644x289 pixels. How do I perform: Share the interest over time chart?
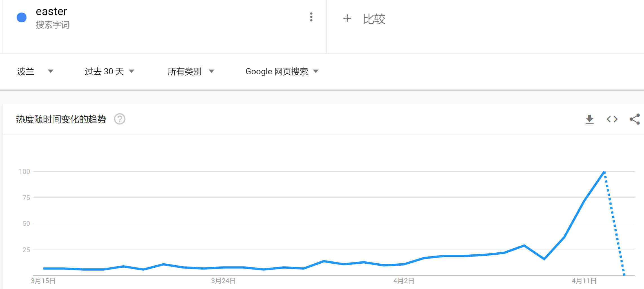pos(634,119)
